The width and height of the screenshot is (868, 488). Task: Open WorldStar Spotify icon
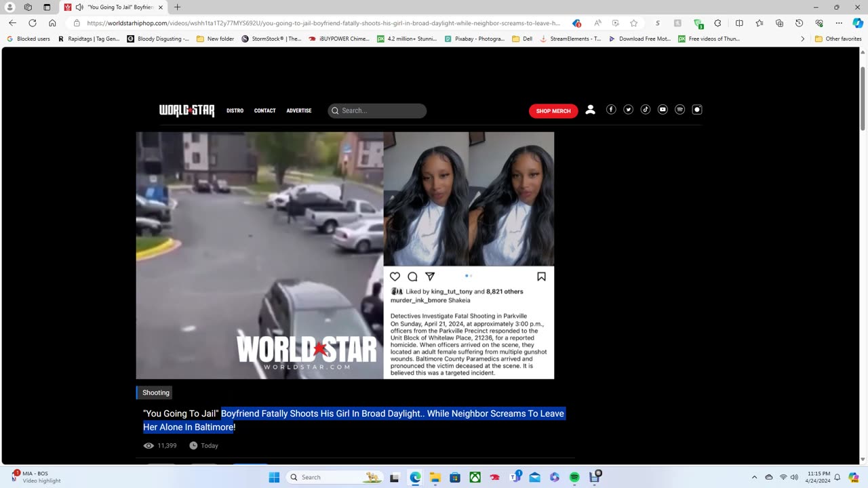679,110
